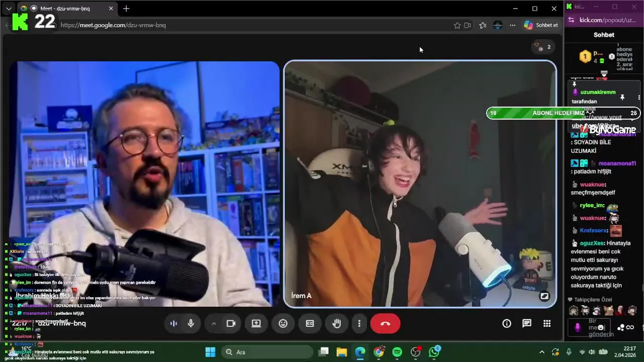The image size is (644, 362).
Task: Click Present screen button
Action: tap(256, 323)
